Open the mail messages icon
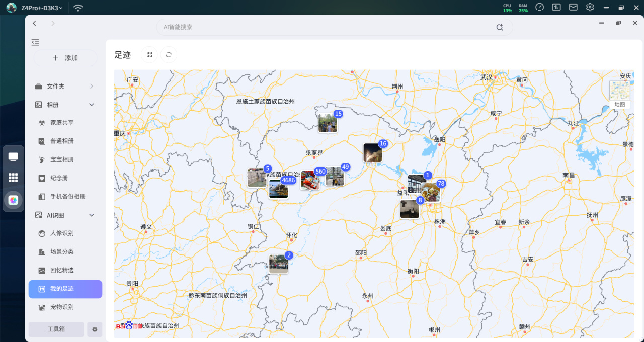The image size is (644, 342). click(573, 7)
